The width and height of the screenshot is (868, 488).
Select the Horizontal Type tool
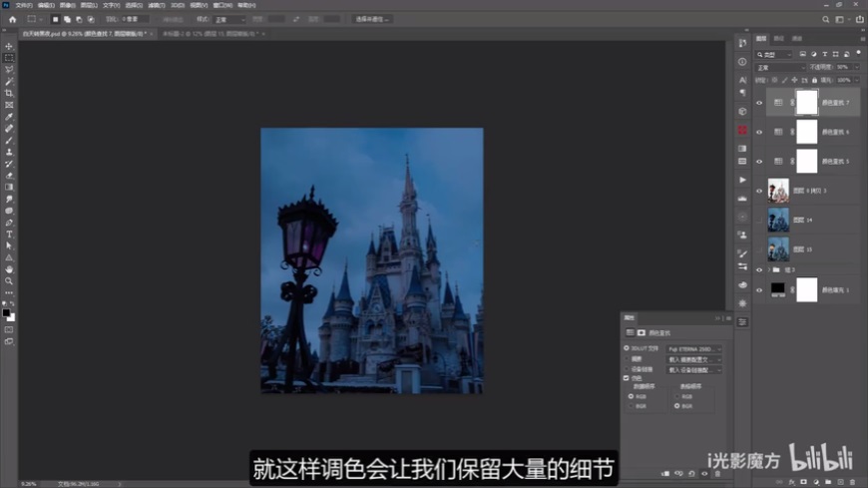point(9,234)
